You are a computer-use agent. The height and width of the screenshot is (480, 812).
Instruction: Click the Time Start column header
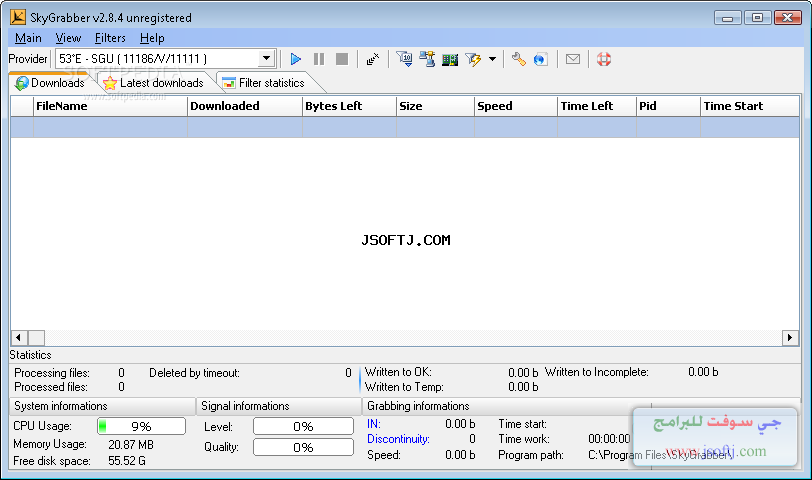point(749,106)
